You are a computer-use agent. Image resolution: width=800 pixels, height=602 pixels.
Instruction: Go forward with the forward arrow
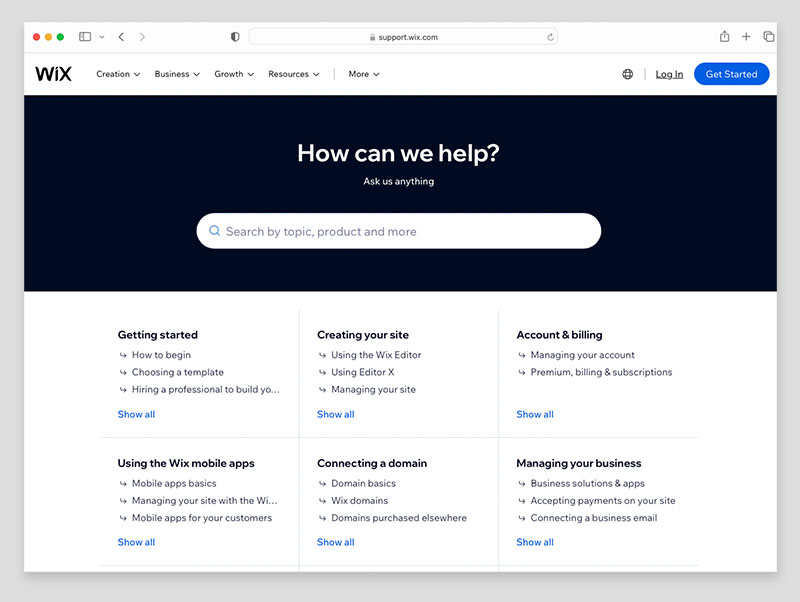[142, 37]
